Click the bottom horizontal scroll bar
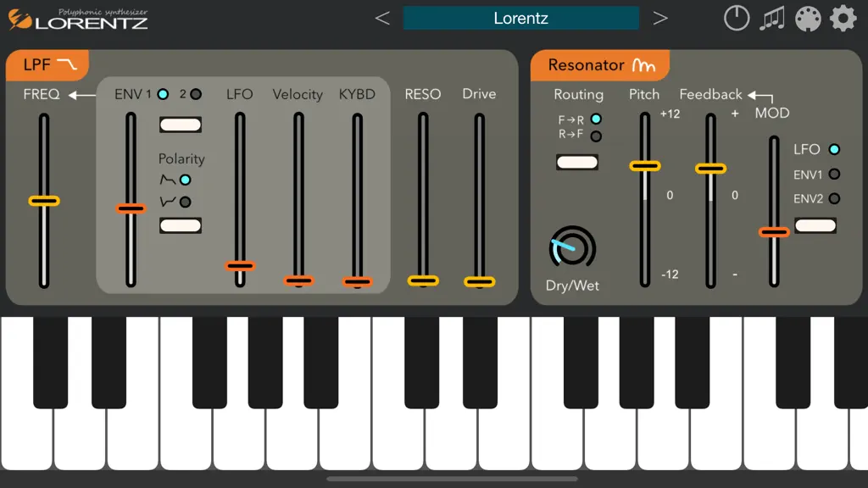The height and width of the screenshot is (488, 868). pyautogui.click(x=453, y=480)
